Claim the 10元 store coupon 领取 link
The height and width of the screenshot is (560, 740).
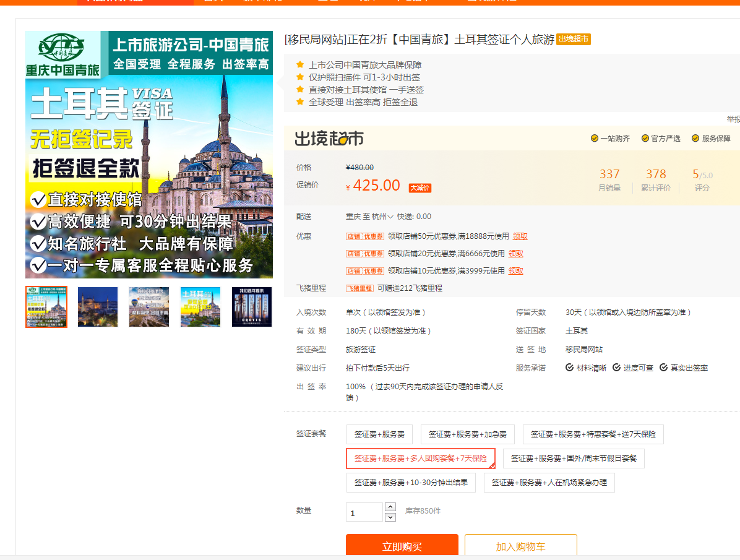[x=516, y=270]
